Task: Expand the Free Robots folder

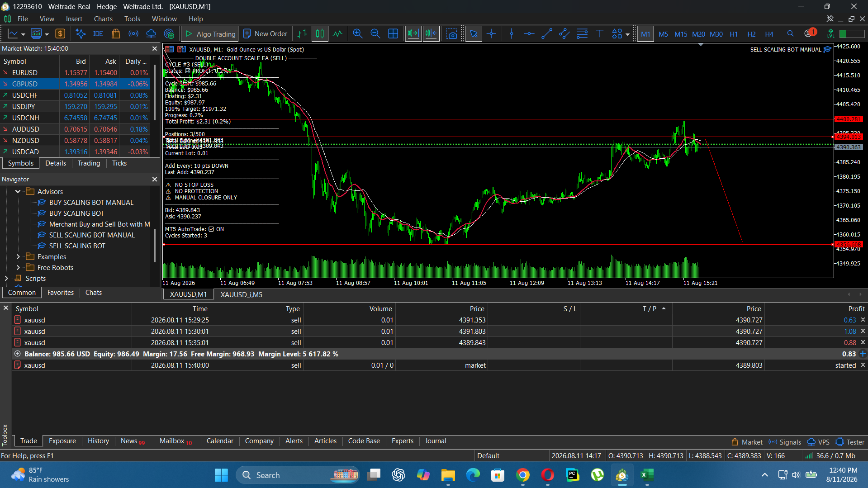Action: (x=18, y=268)
